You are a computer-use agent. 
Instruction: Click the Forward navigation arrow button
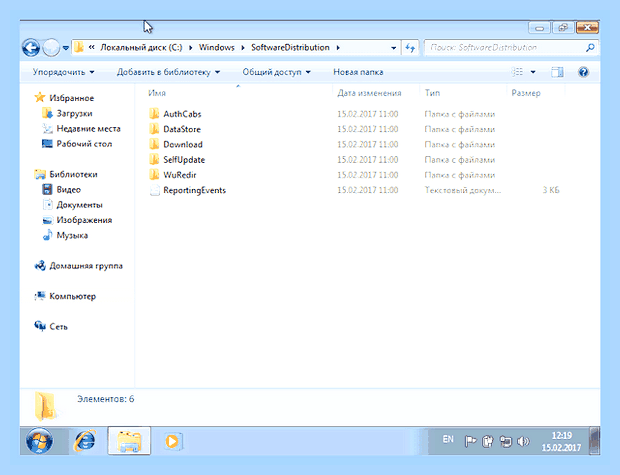click(51, 48)
